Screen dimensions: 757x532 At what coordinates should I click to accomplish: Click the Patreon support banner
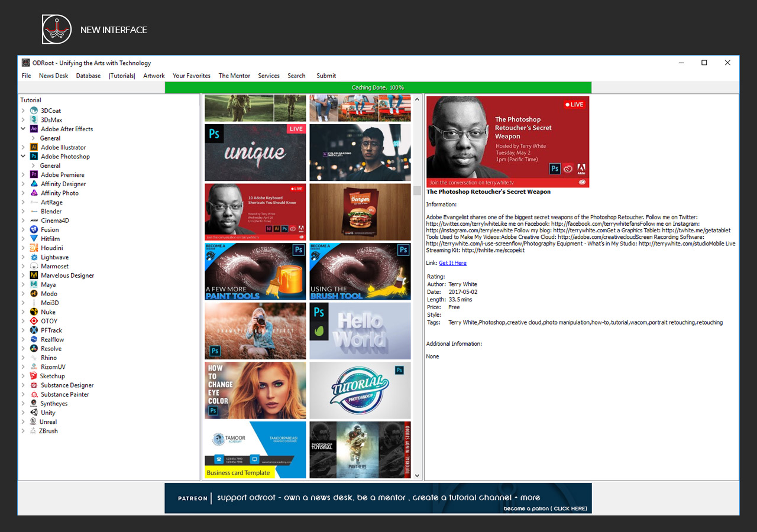click(x=378, y=498)
